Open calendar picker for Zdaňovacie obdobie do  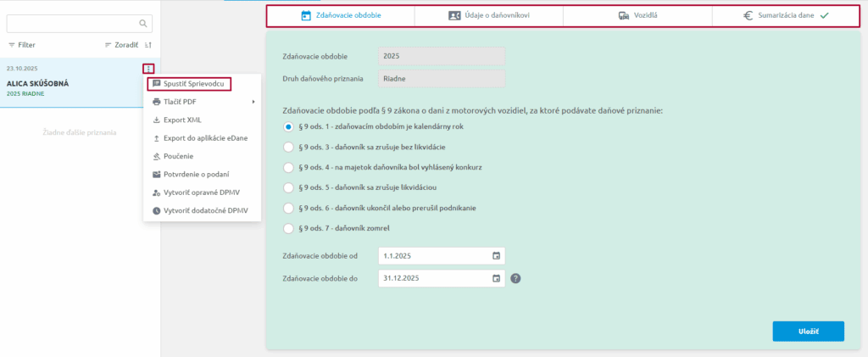496,277
